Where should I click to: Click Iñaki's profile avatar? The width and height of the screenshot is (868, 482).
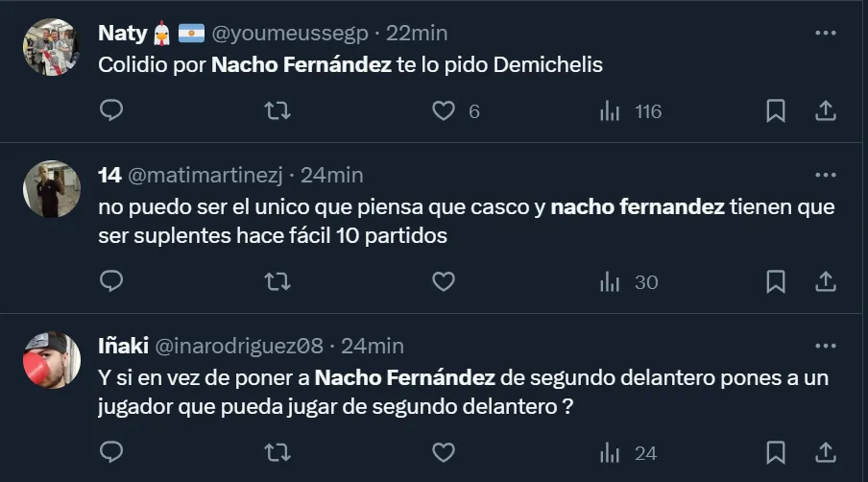coord(51,360)
